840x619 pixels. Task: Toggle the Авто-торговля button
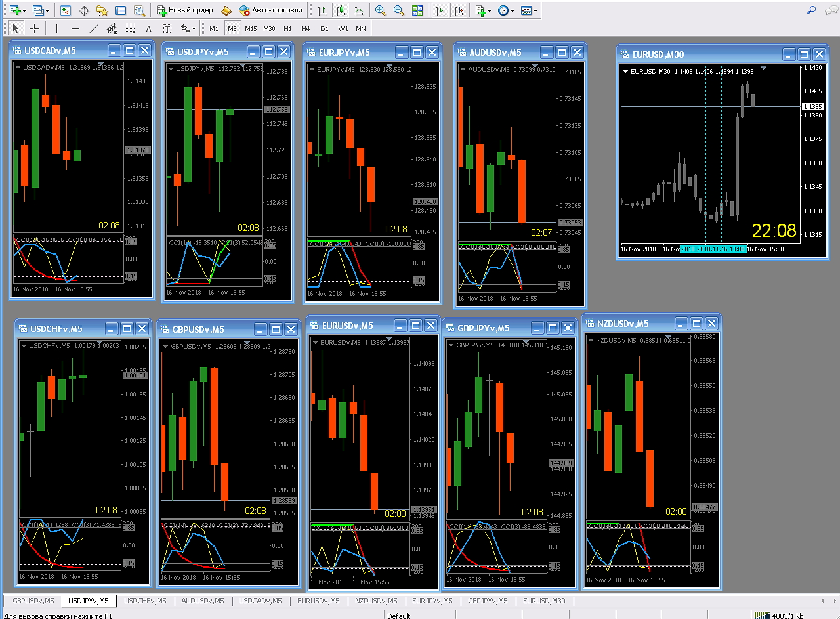[270, 11]
